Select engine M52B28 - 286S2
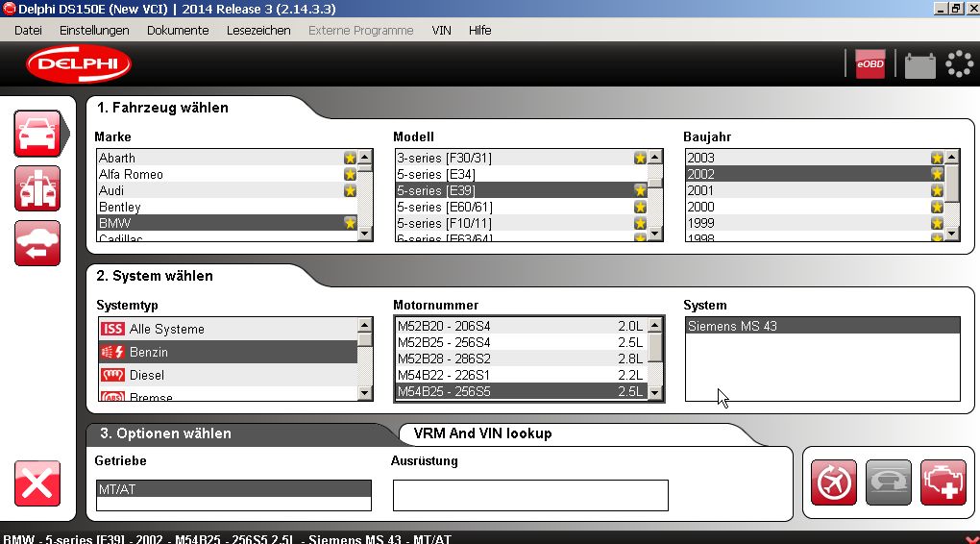The width and height of the screenshot is (980, 544). (x=522, y=359)
